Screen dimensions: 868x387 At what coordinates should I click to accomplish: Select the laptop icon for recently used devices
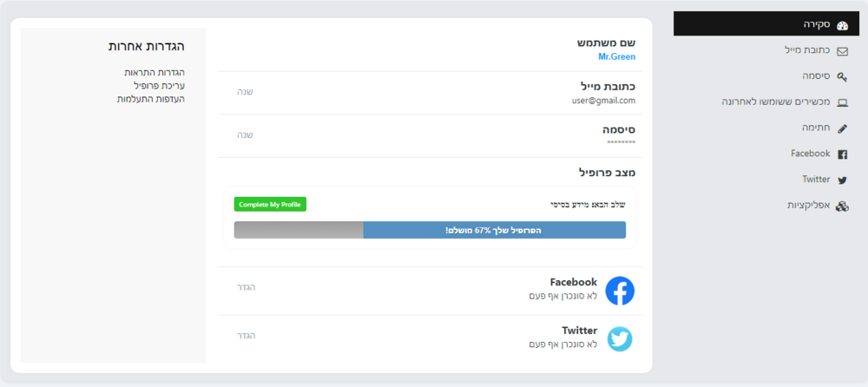[x=841, y=102]
